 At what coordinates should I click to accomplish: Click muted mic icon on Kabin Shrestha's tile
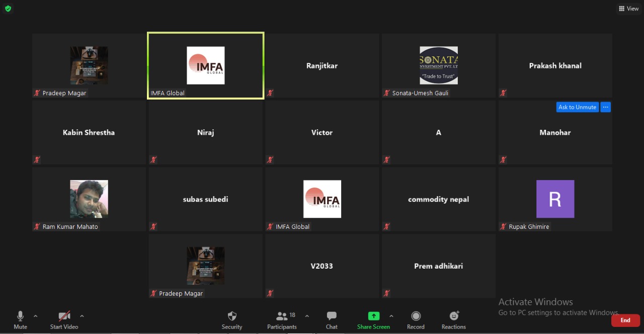pos(37,160)
